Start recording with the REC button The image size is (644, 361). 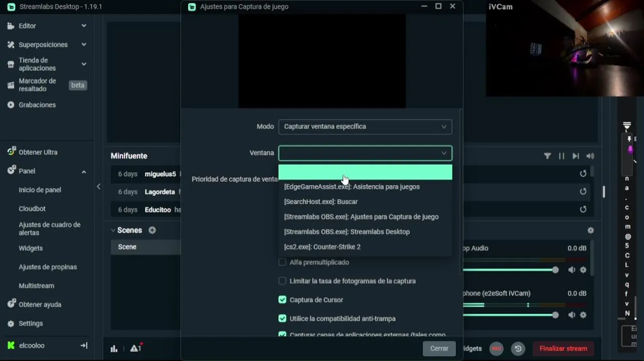point(496,348)
